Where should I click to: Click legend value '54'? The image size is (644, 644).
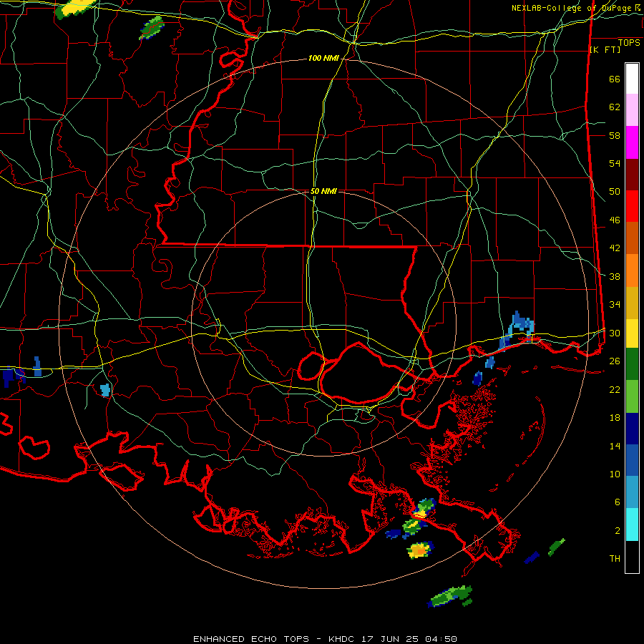(x=615, y=164)
